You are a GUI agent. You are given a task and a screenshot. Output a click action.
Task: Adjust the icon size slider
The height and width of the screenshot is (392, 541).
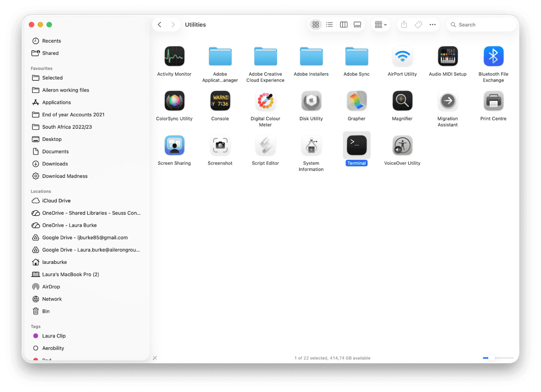tap(498, 358)
